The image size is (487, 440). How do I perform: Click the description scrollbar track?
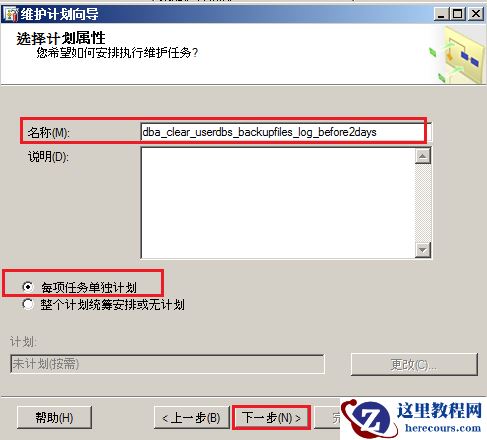point(423,203)
